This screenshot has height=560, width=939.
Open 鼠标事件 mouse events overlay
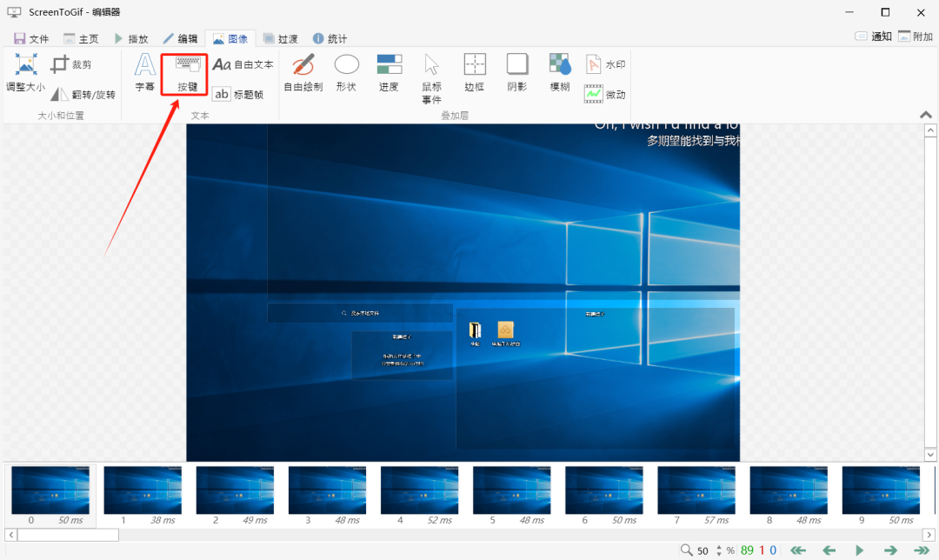coord(432,79)
